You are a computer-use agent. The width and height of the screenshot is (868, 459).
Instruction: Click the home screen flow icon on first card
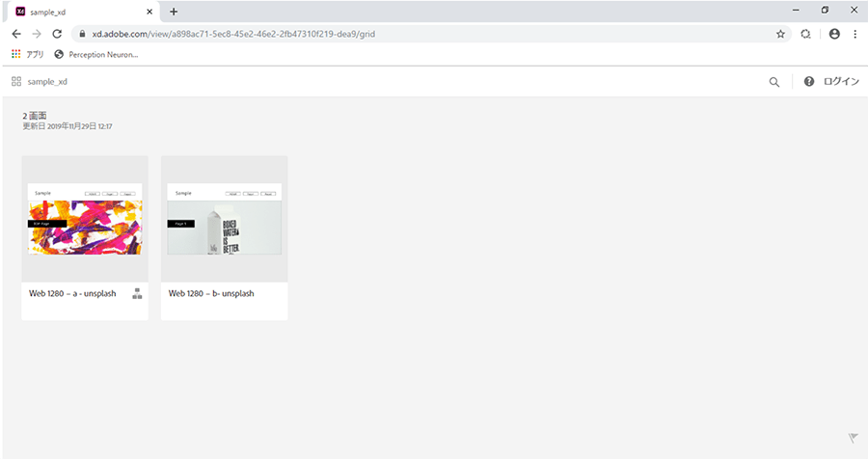click(x=137, y=294)
